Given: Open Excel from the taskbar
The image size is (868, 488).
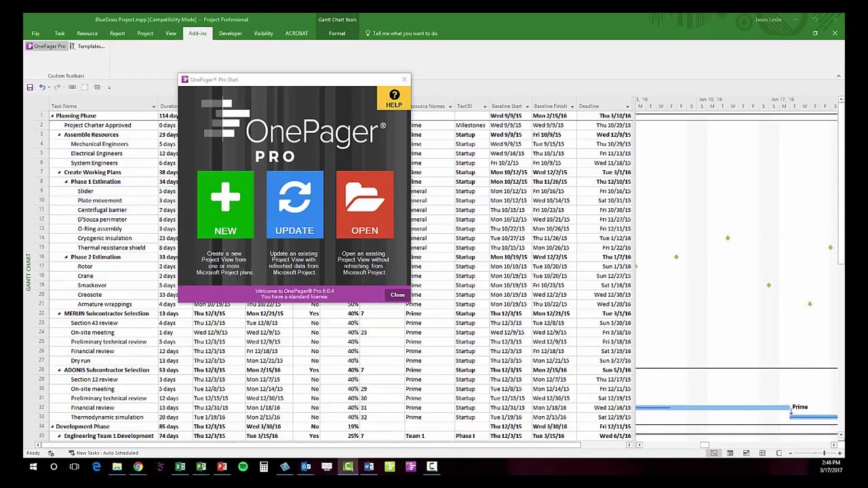Looking at the screenshot, I should tap(180, 466).
